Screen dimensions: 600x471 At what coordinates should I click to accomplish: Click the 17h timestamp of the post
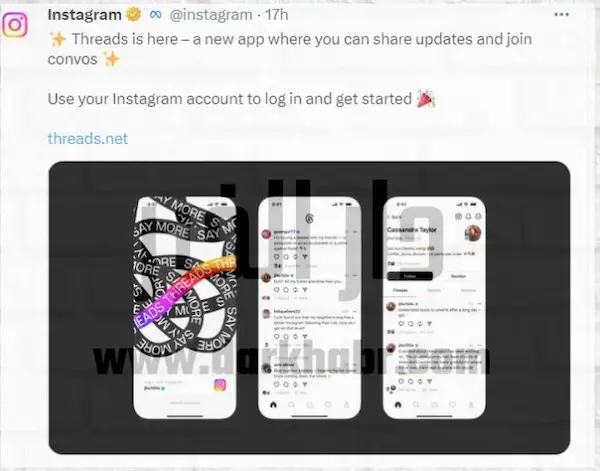[277, 15]
